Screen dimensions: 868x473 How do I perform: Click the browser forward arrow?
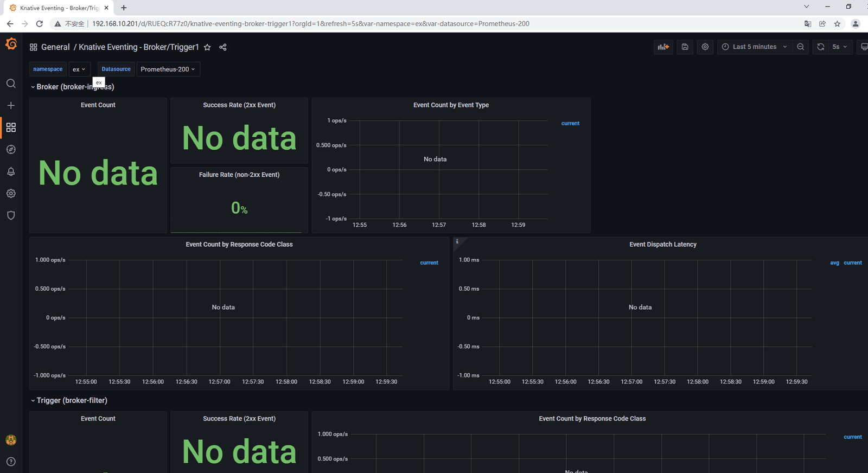click(x=24, y=24)
